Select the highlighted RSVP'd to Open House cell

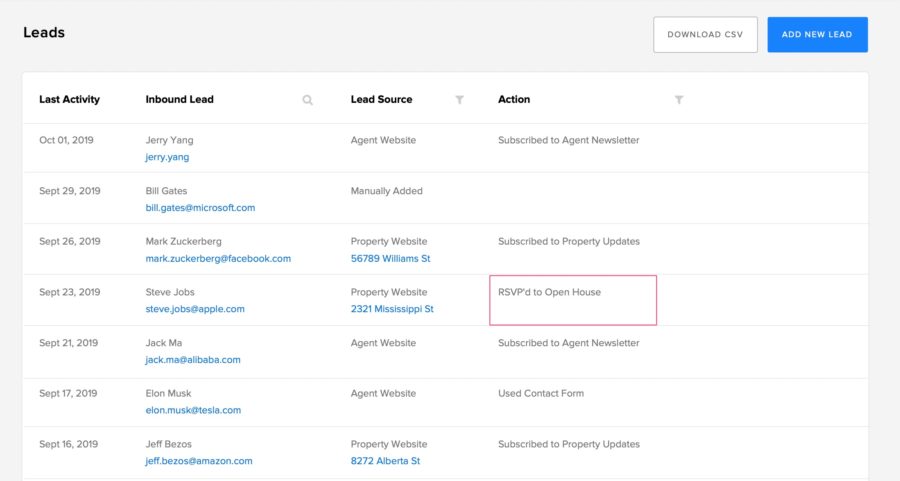[x=572, y=300]
